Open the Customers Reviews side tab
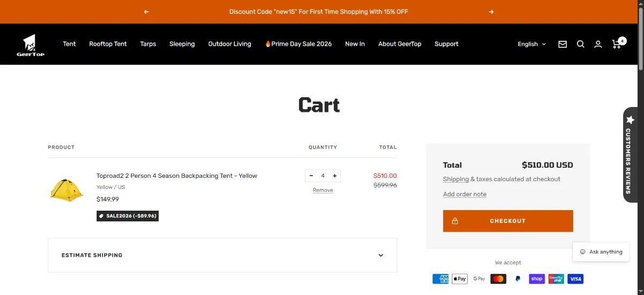 pos(630,155)
